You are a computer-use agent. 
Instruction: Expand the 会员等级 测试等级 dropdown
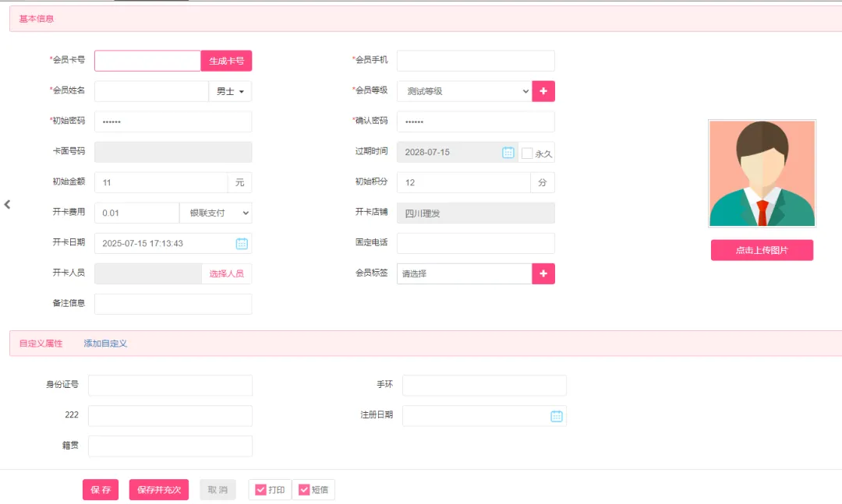pos(464,91)
